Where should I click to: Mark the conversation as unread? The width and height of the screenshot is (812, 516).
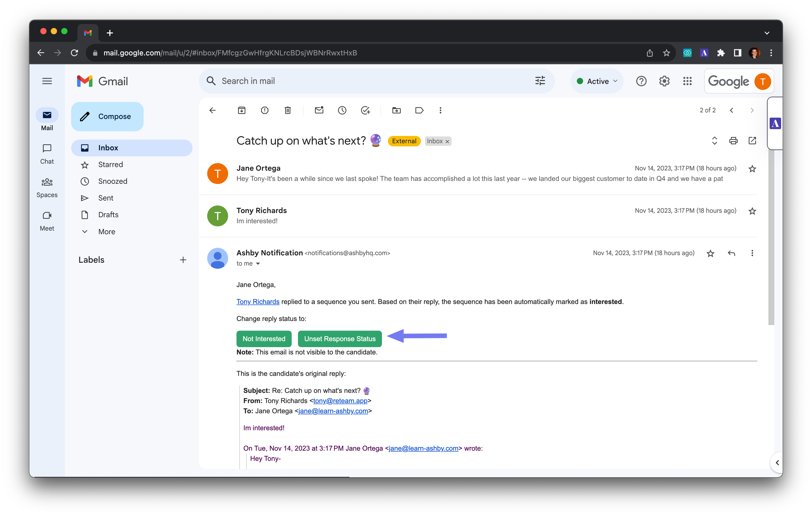pos(319,110)
